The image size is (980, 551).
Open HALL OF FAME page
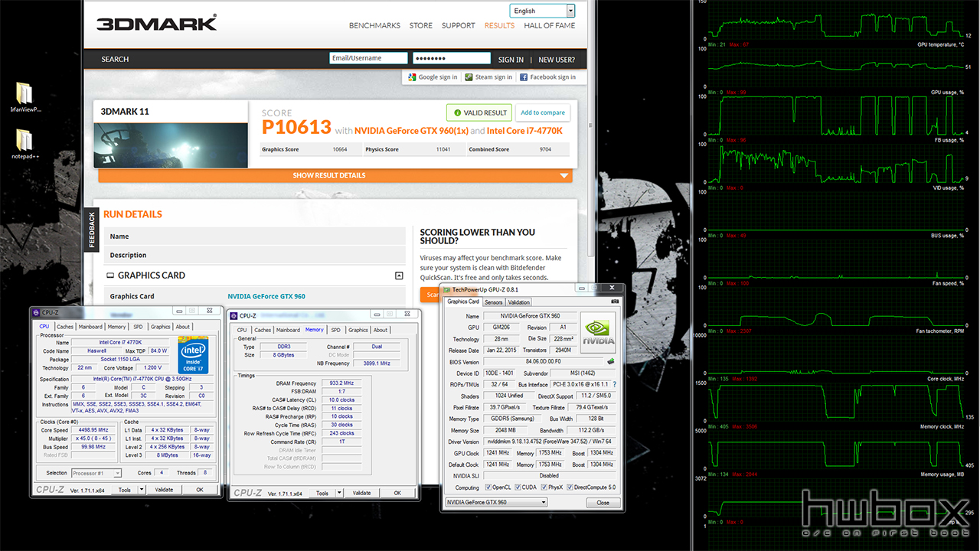point(550,25)
